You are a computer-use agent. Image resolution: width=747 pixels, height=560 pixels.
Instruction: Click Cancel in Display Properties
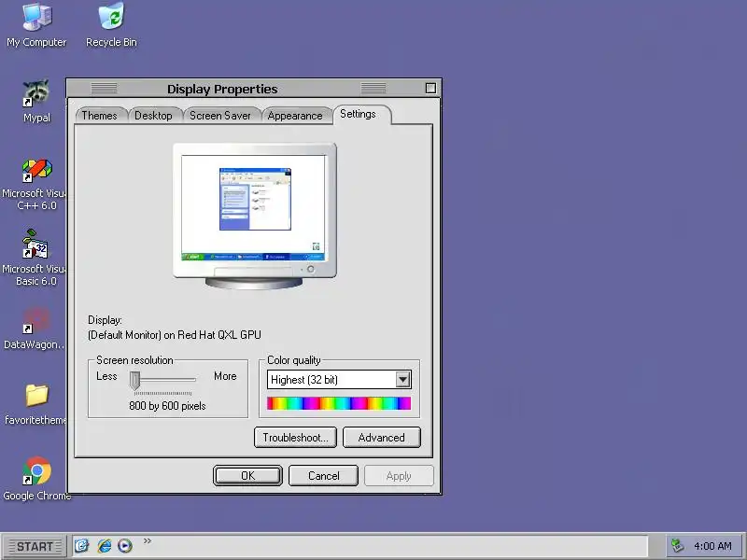tap(323, 476)
